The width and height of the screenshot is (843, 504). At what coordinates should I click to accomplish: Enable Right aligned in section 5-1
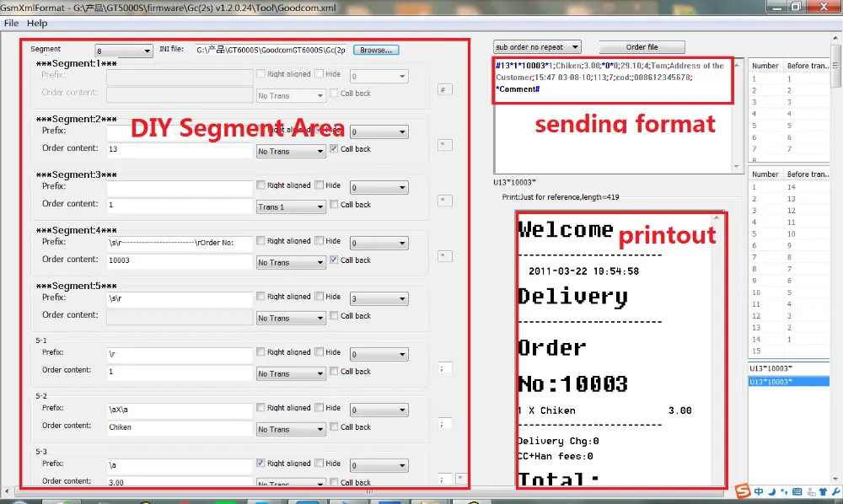[260, 351]
